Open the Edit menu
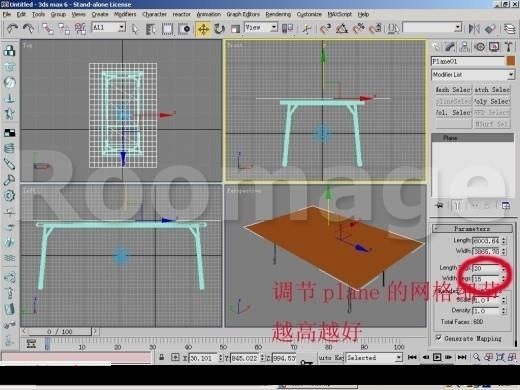 click(x=21, y=14)
